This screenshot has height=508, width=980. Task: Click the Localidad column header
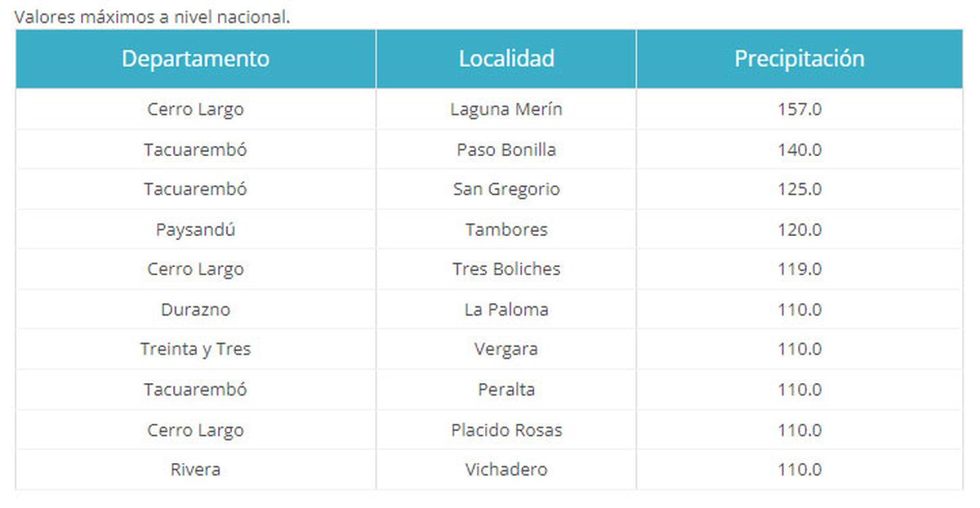pos(506,59)
